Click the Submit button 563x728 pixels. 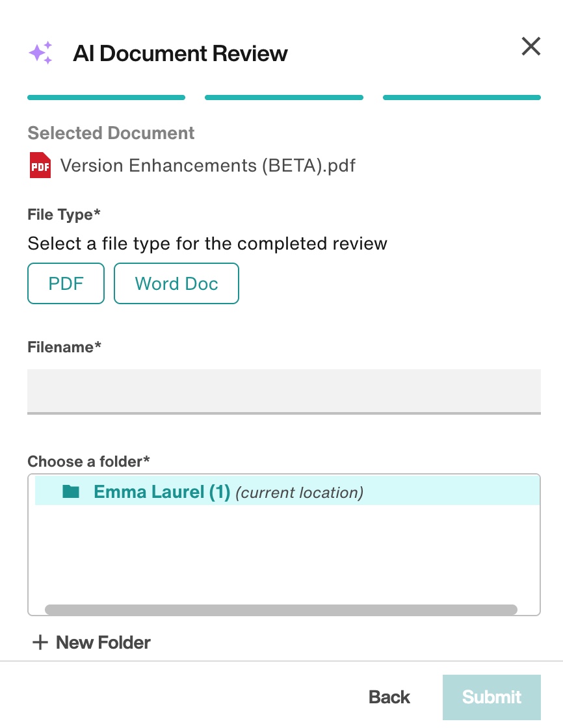pyautogui.click(x=491, y=697)
